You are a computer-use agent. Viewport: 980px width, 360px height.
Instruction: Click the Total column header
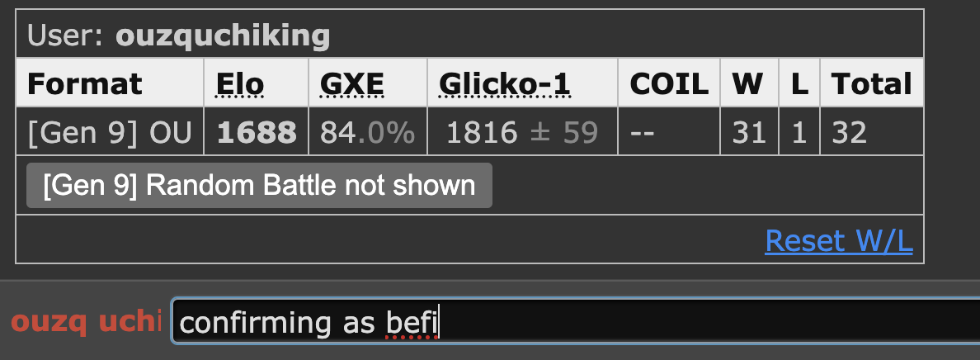[x=871, y=83]
